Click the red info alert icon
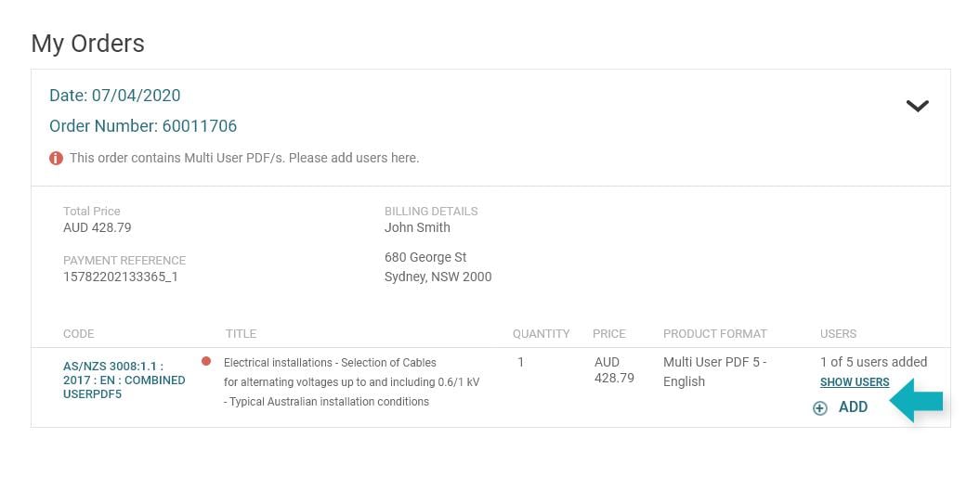The image size is (980, 477). [57, 158]
